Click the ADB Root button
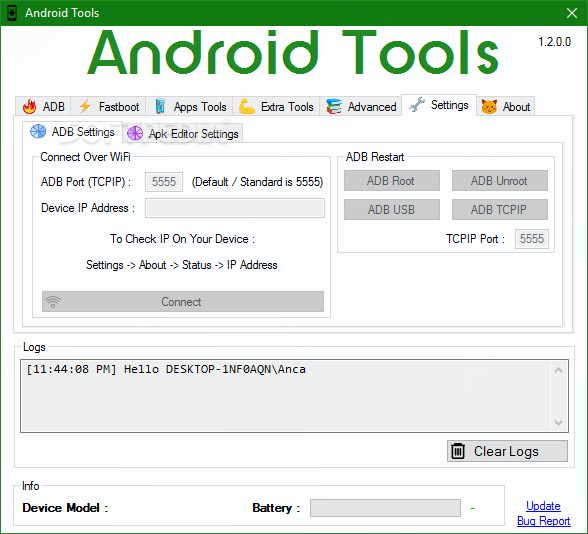This screenshot has height=534, width=588. pos(392,181)
